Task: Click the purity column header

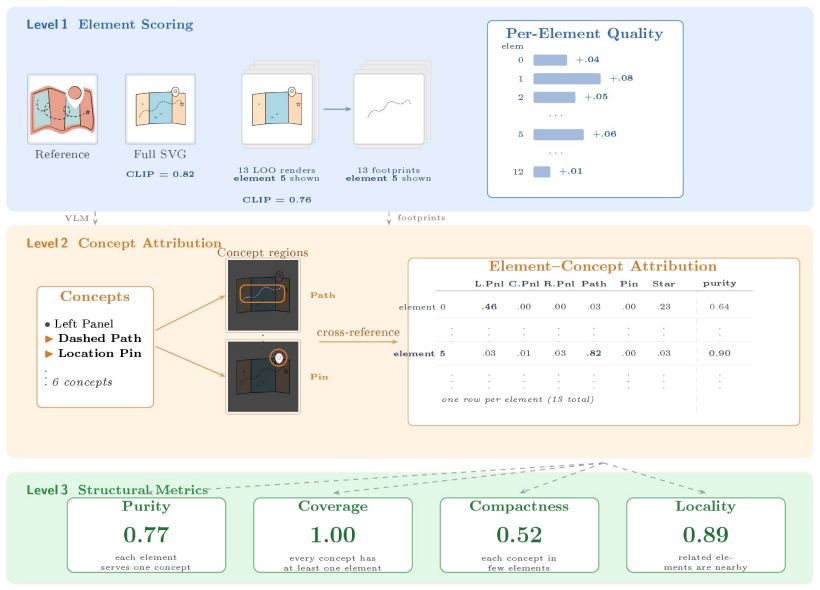Action: pyautogui.click(x=720, y=283)
